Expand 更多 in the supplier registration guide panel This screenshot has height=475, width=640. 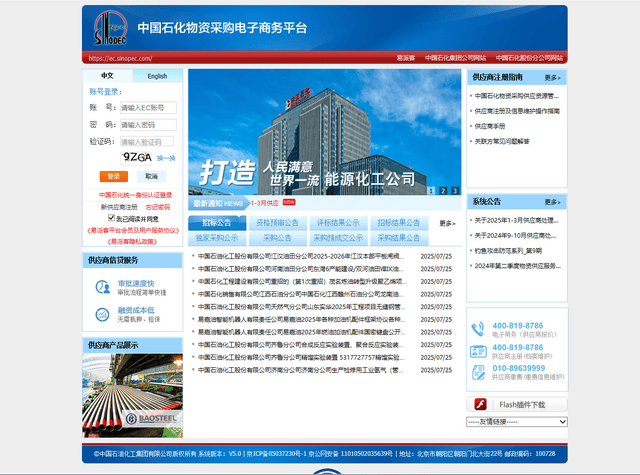[552, 77]
